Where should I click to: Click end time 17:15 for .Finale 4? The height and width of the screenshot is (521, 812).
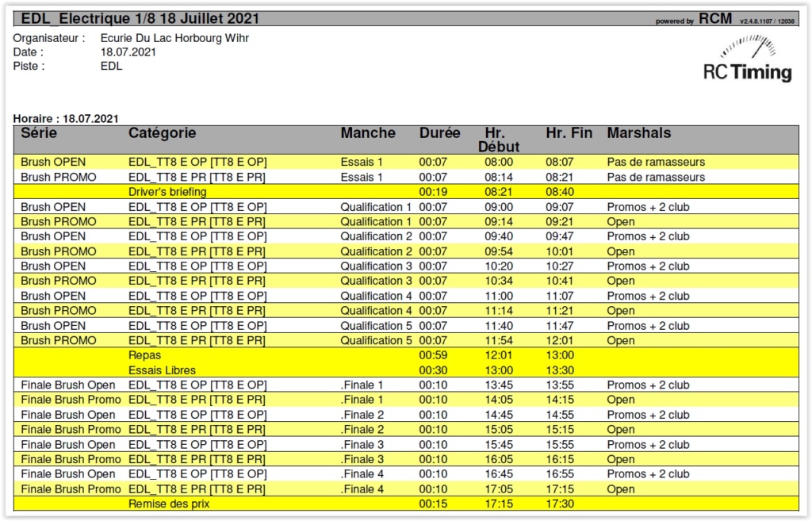tap(559, 489)
